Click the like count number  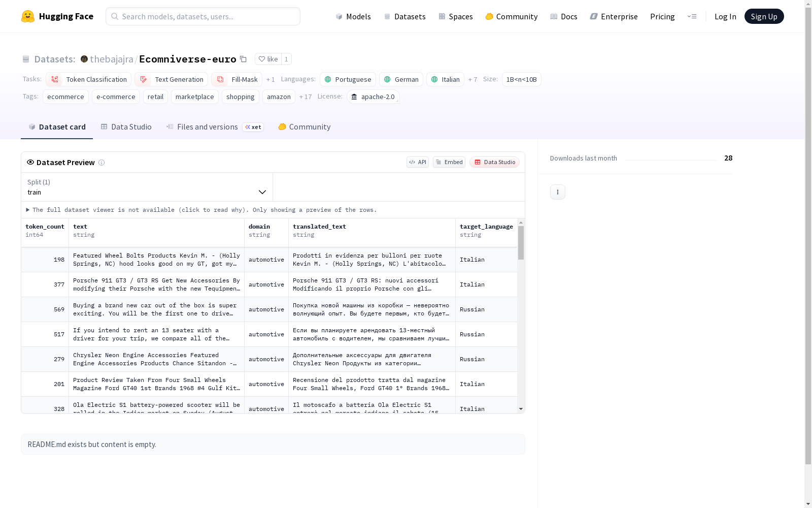click(286, 59)
